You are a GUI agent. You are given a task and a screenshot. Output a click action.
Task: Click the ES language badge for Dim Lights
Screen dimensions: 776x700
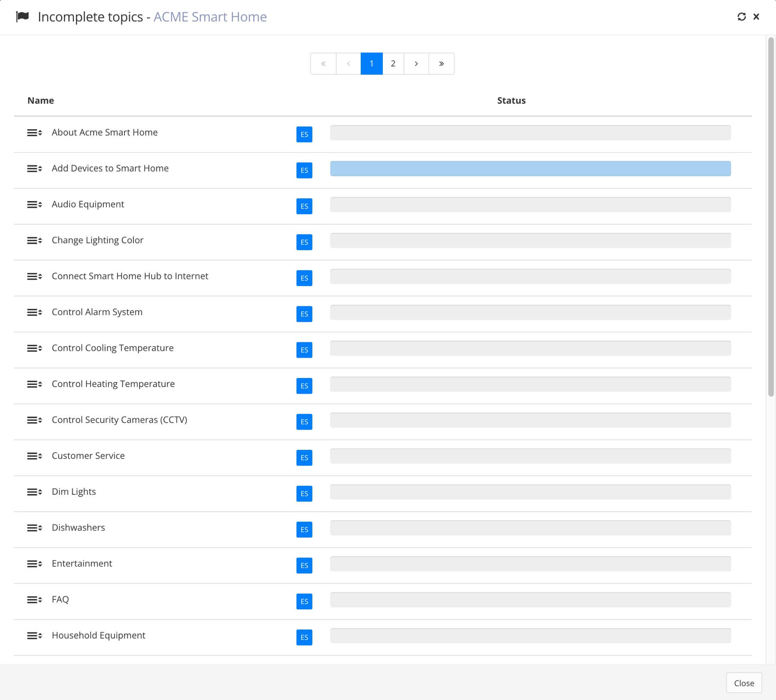(304, 493)
